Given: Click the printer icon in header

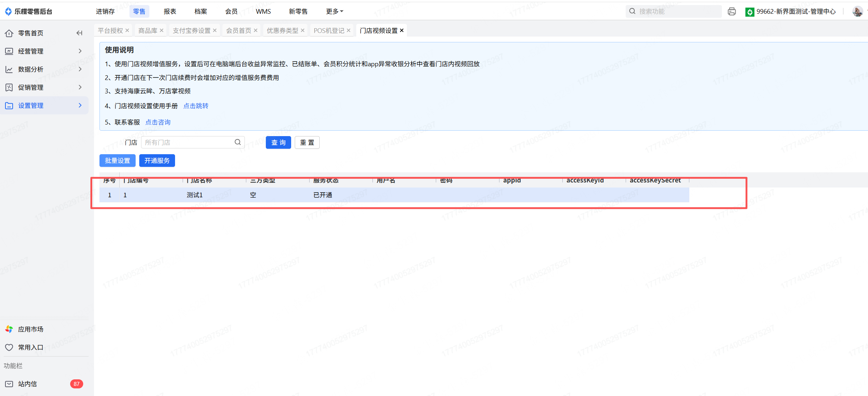Looking at the screenshot, I should (732, 12).
